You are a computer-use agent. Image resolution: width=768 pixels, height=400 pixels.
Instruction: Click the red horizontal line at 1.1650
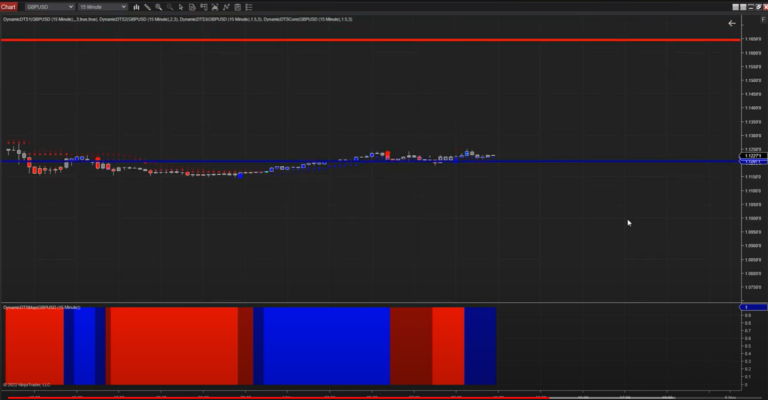(370, 40)
